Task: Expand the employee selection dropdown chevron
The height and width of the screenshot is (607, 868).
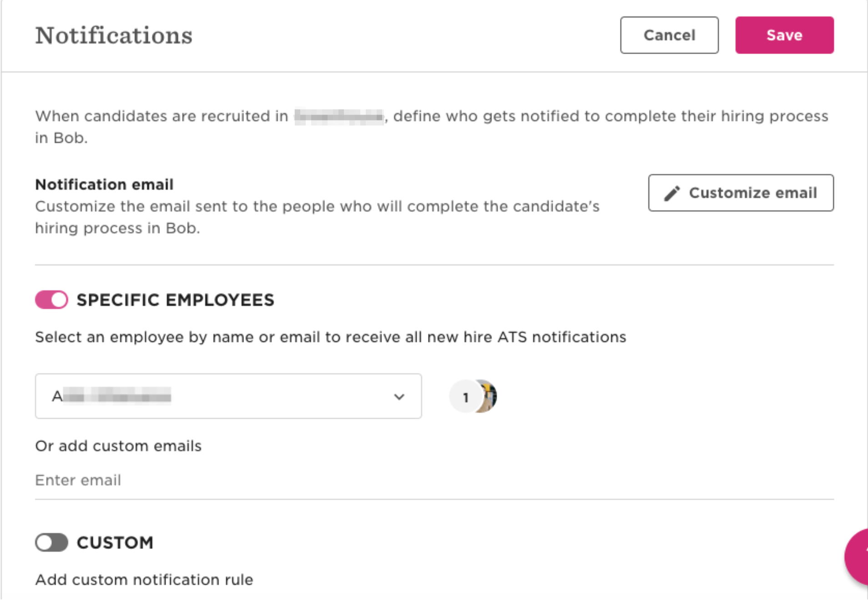Action: coord(399,397)
